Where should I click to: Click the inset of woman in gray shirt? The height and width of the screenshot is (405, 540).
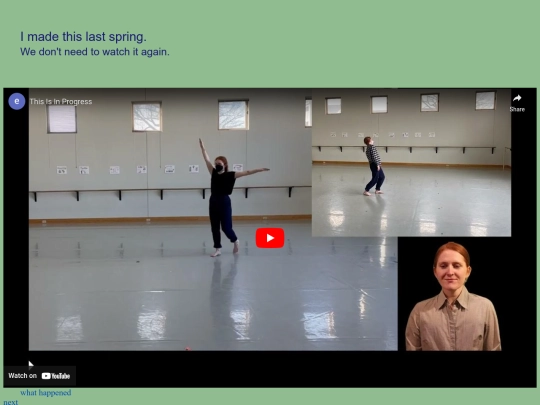click(x=453, y=296)
